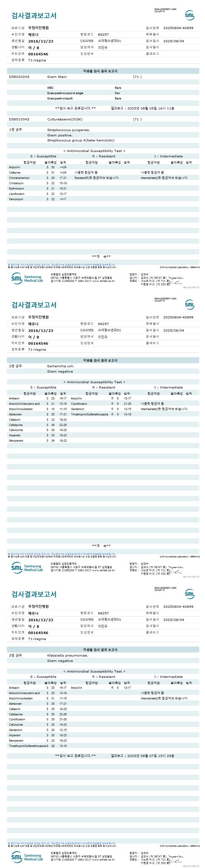Select Amoxicillin/clavulanic acid row with value 21

[38, 404]
